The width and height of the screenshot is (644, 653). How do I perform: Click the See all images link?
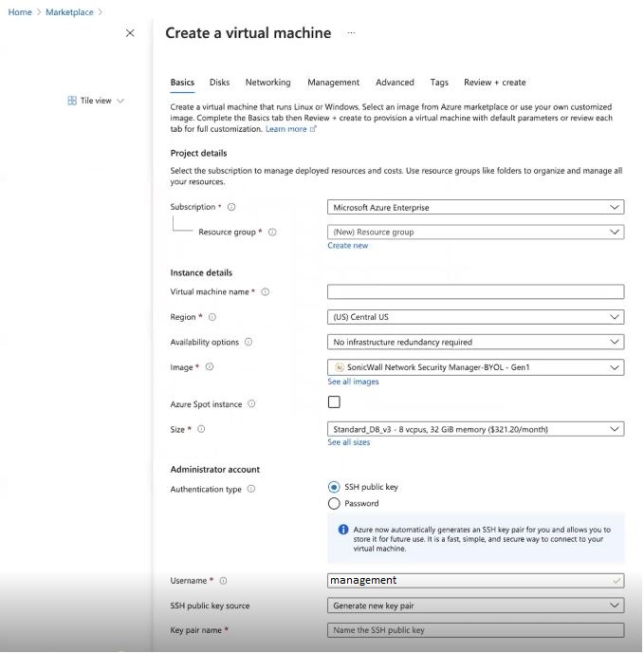(353, 382)
